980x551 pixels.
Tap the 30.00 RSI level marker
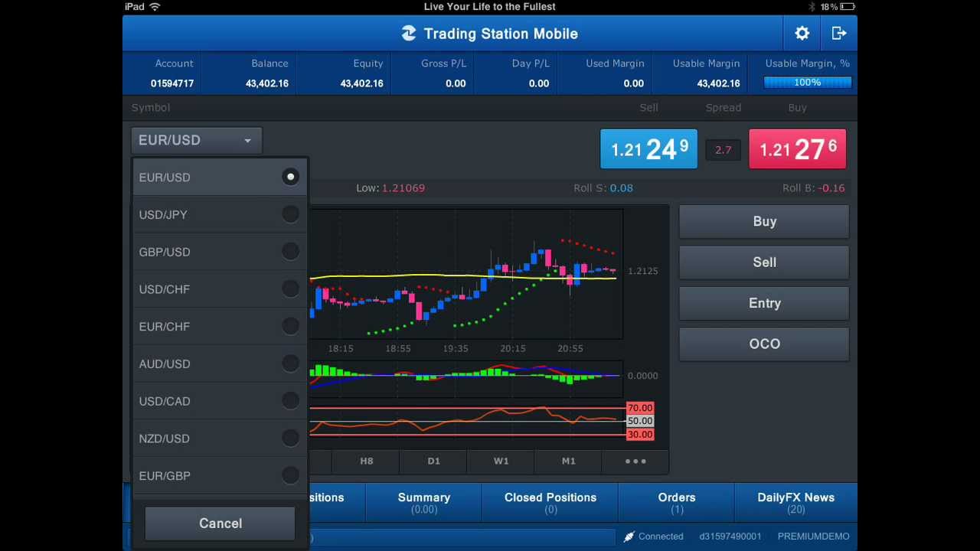click(640, 435)
